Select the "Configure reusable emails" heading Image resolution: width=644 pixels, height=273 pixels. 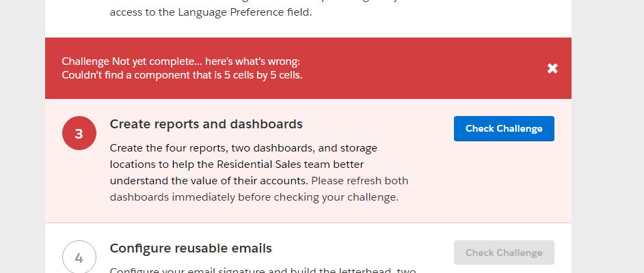[191, 248]
